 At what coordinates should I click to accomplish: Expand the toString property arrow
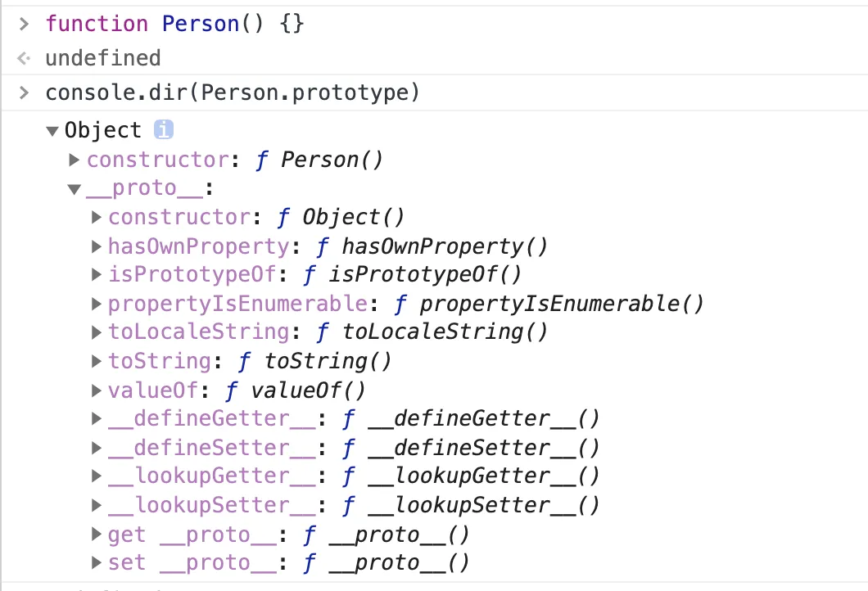(97, 361)
